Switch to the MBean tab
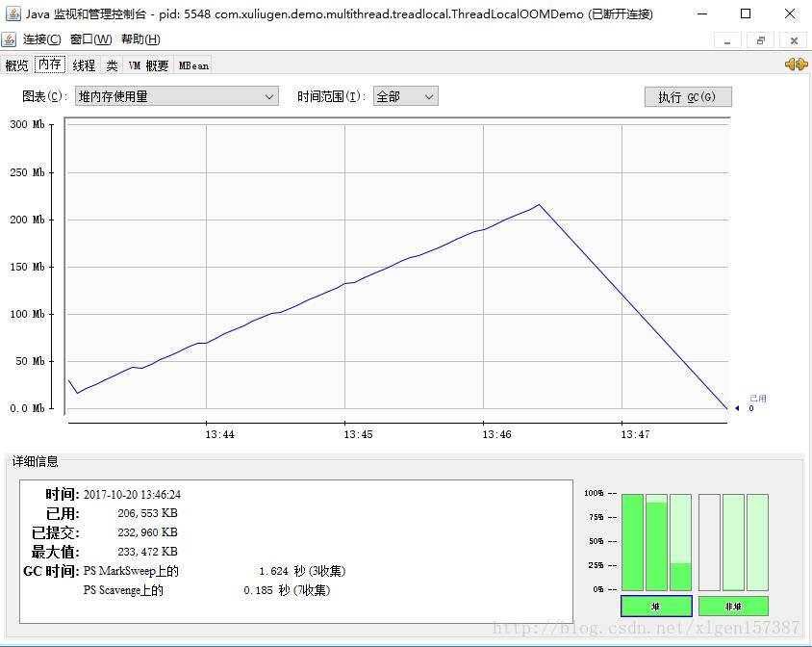The width and height of the screenshot is (812, 647). (x=193, y=65)
